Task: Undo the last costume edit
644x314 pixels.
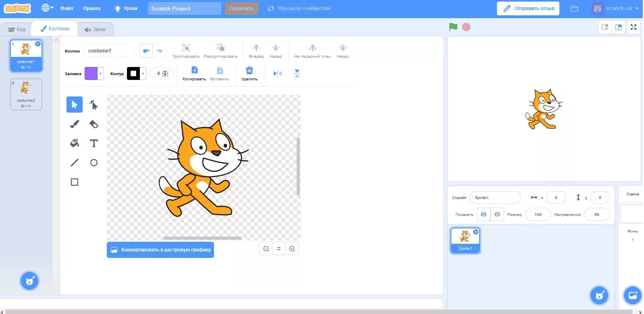Action: pos(146,51)
